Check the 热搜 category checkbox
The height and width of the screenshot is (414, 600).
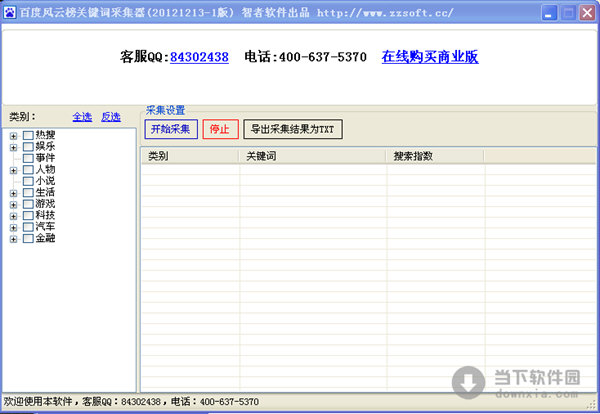[28, 135]
